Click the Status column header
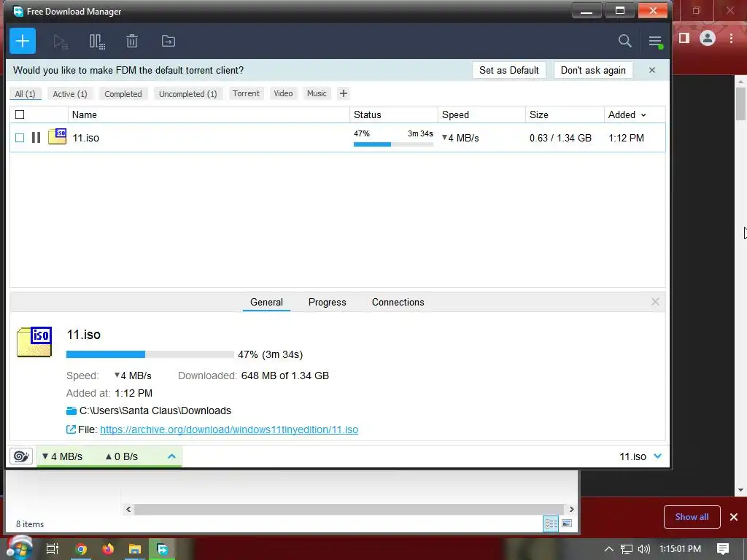The image size is (747, 560). [x=394, y=114]
